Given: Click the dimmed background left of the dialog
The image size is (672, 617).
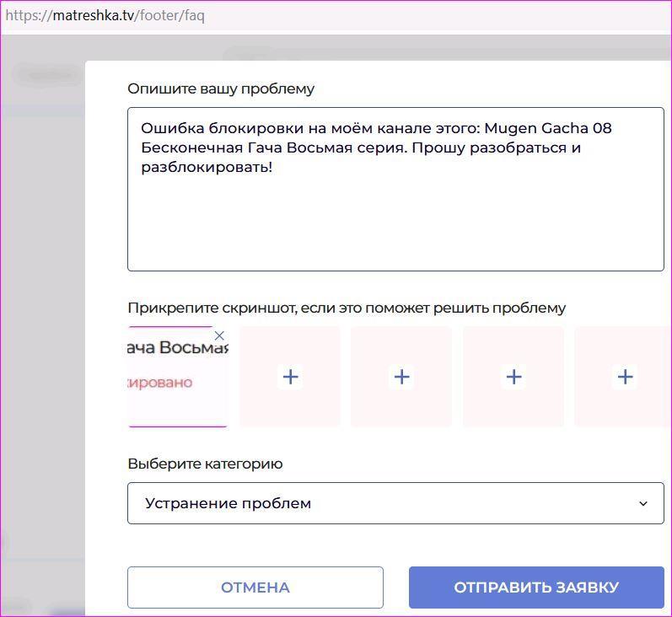Looking at the screenshot, I should [42, 337].
